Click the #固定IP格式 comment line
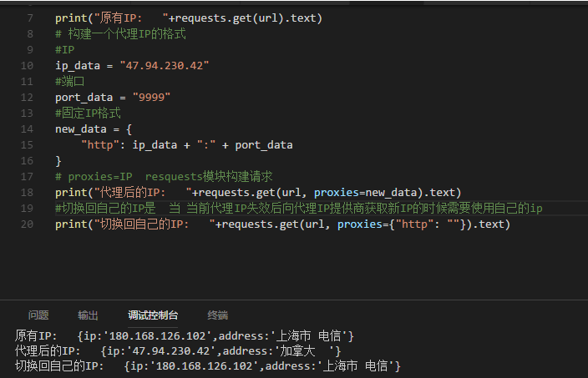The image size is (588, 378). 88,113
